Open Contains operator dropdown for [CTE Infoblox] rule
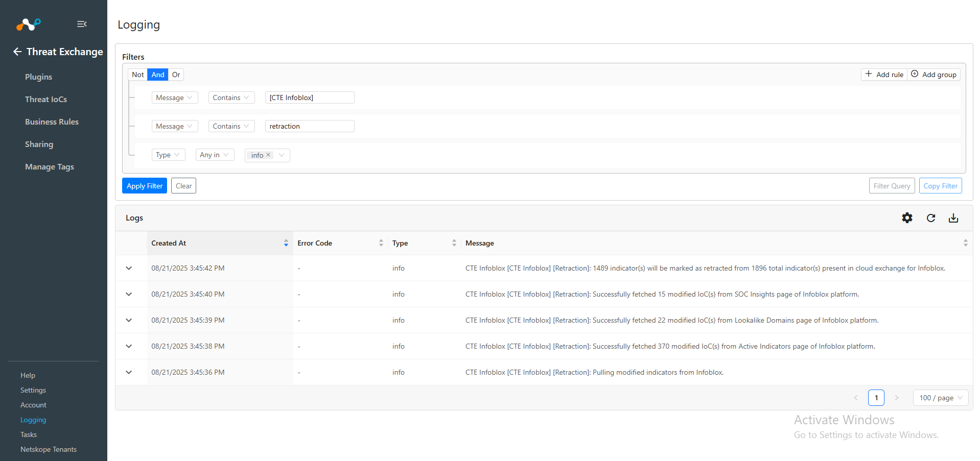 pos(231,98)
